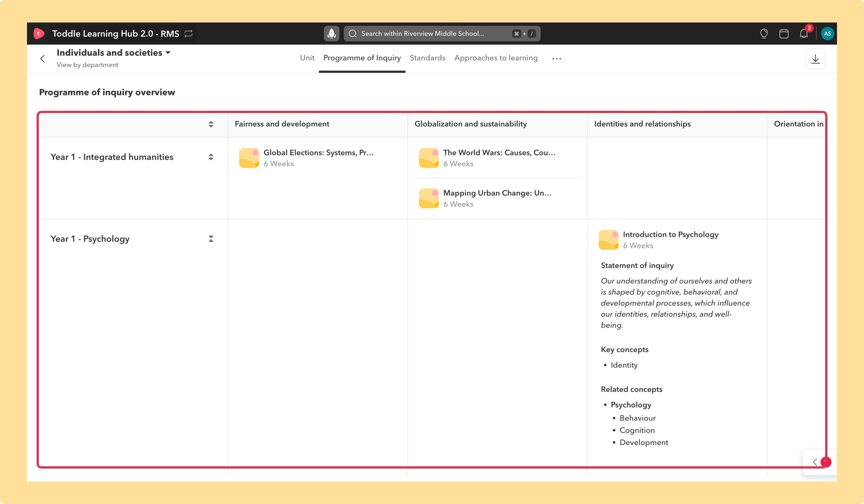Click the Toddle Learning Hub 2.0 - RMS title
Viewport: 864px width, 504px height.
(116, 34)
